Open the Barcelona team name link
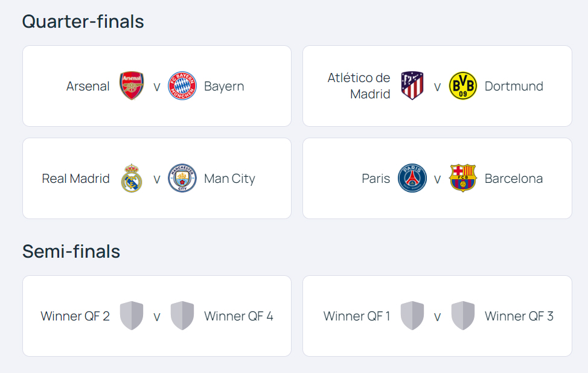Image resolution: width=588 pixels, height=373 pixels. (514, 179)
